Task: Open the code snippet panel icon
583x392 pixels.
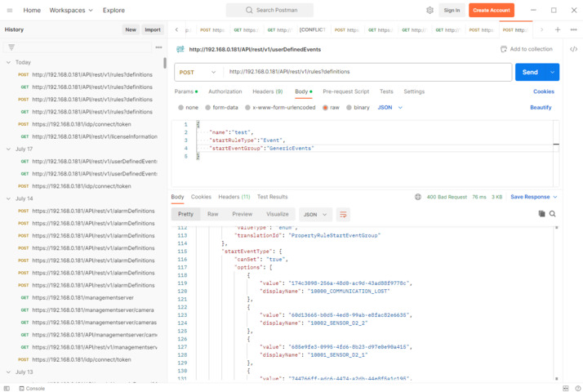Action: [x=573, y=49]
